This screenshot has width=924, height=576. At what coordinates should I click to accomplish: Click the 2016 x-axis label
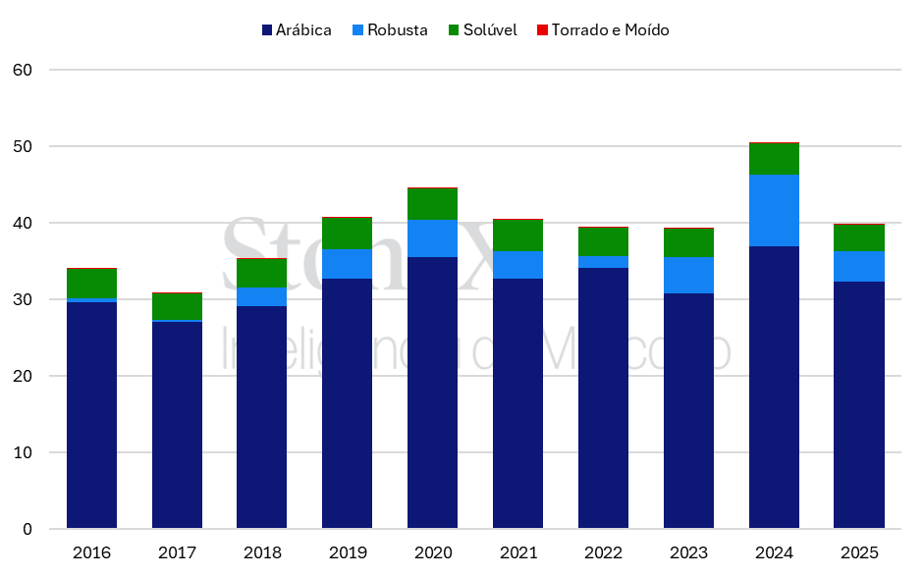click(x=92, y=553)
